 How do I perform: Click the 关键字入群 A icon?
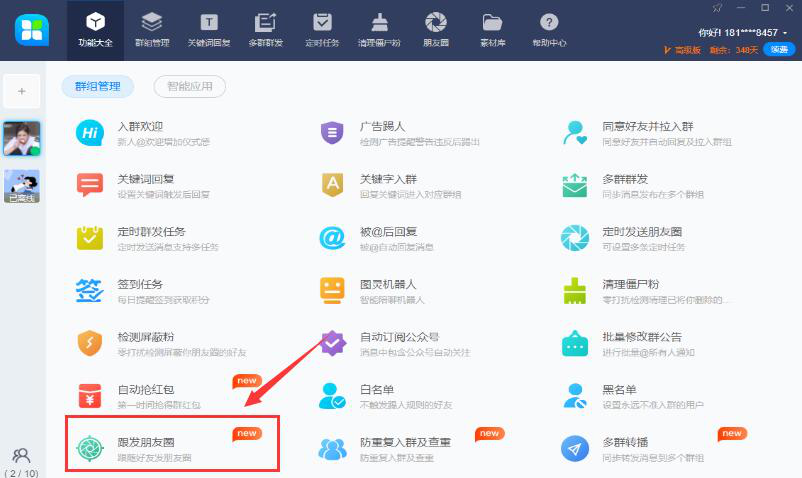pos(332,185)
